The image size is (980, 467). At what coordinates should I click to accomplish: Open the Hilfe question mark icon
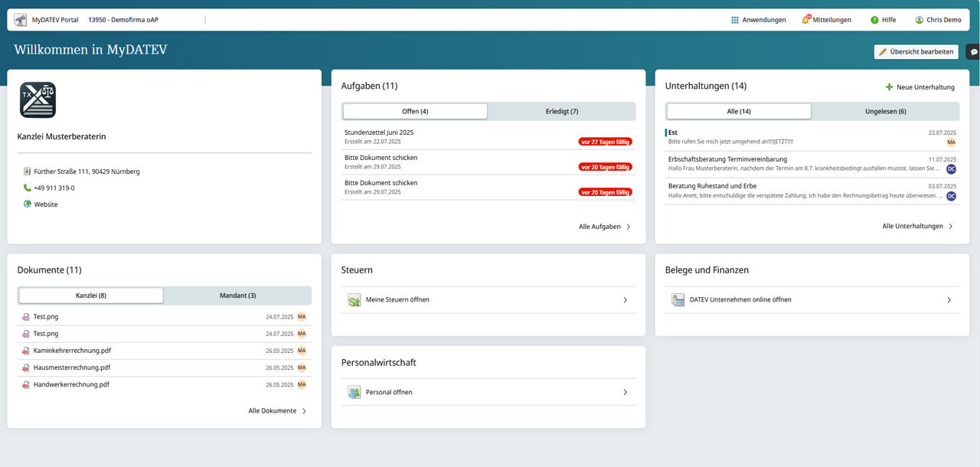pyautogui.click(x=874, y=20)
